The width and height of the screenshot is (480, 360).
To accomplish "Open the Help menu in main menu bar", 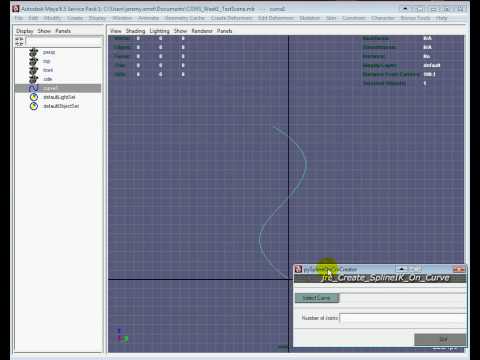I will (442, 18).
